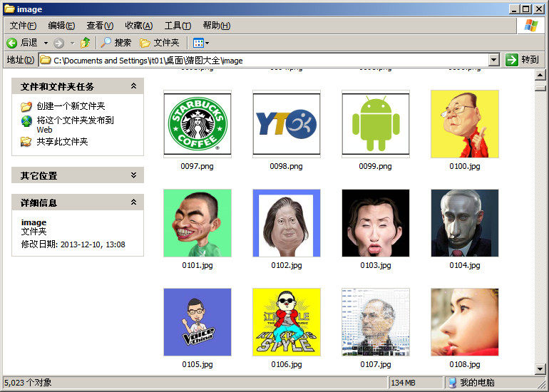
Task: Select the Starbucks logo thumbnail 0097.png
Action: tap(197, 124)
